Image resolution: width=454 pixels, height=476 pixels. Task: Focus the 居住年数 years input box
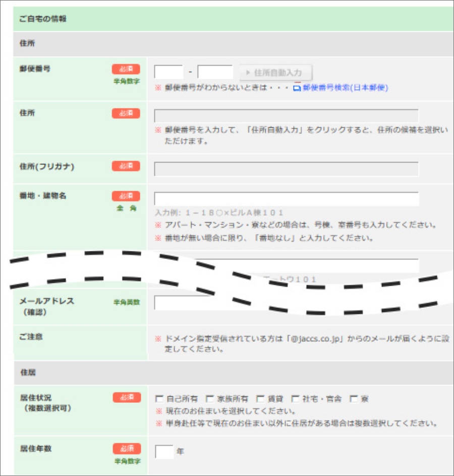point(164,451)
